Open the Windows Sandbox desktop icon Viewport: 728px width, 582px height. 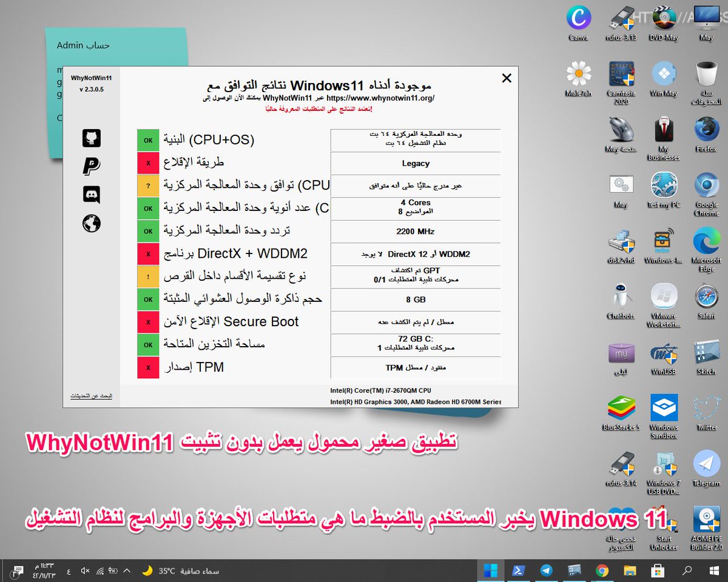tap(664, 416)
